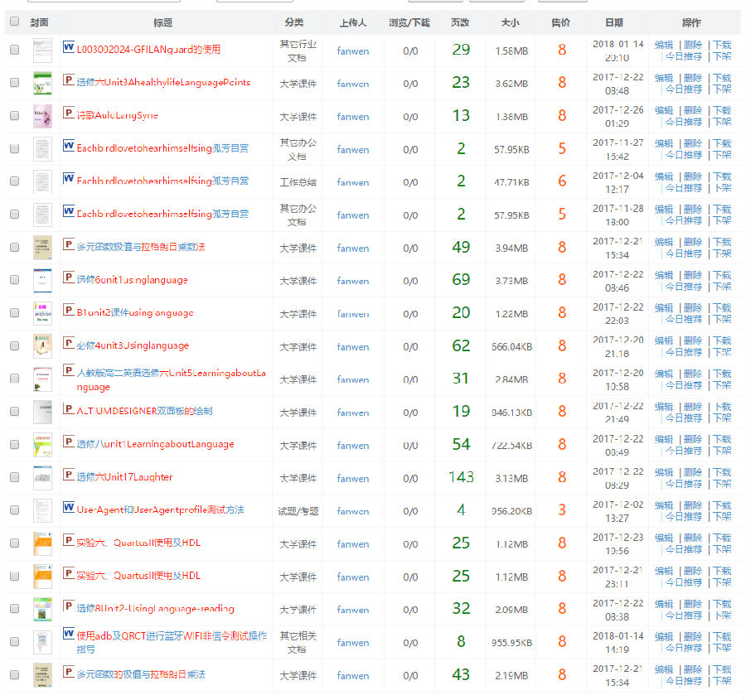Click 编辑 for the L003002024-GFILANguard row
The height and width of the screenshot is (700, 746).
[664, 45]
